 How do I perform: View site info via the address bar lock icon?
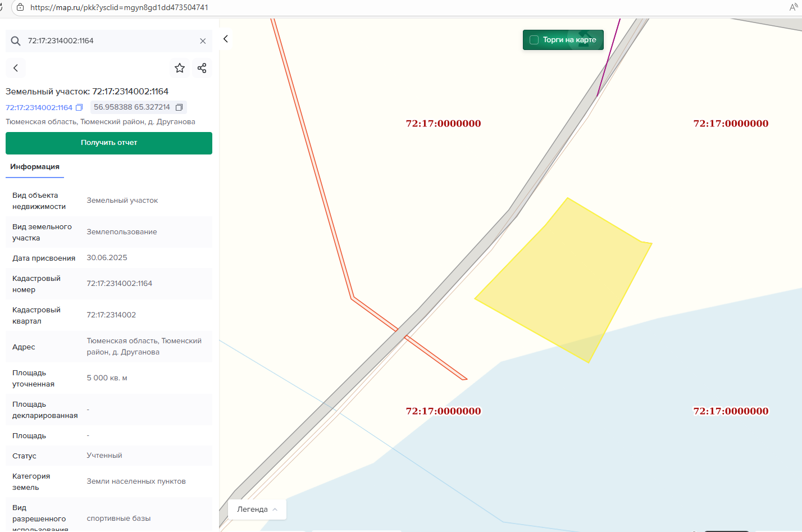20,7
